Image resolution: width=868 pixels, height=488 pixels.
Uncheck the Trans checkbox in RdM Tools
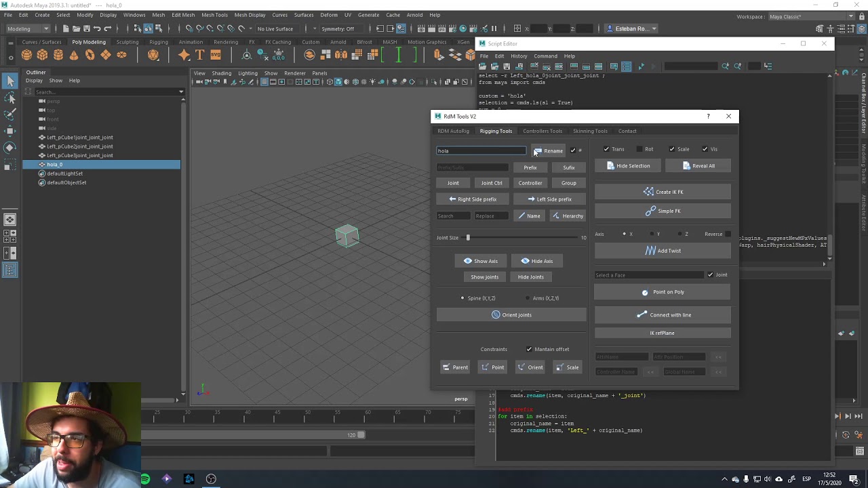coord(606,149)
